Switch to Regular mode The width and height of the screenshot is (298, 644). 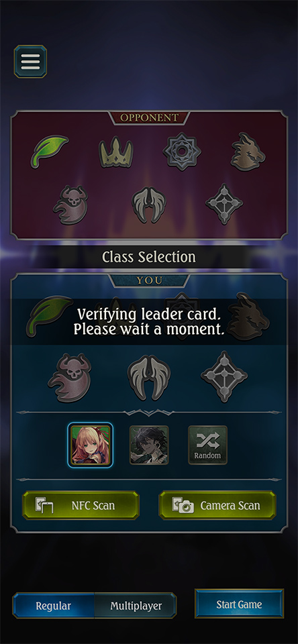tap(54, 605)
